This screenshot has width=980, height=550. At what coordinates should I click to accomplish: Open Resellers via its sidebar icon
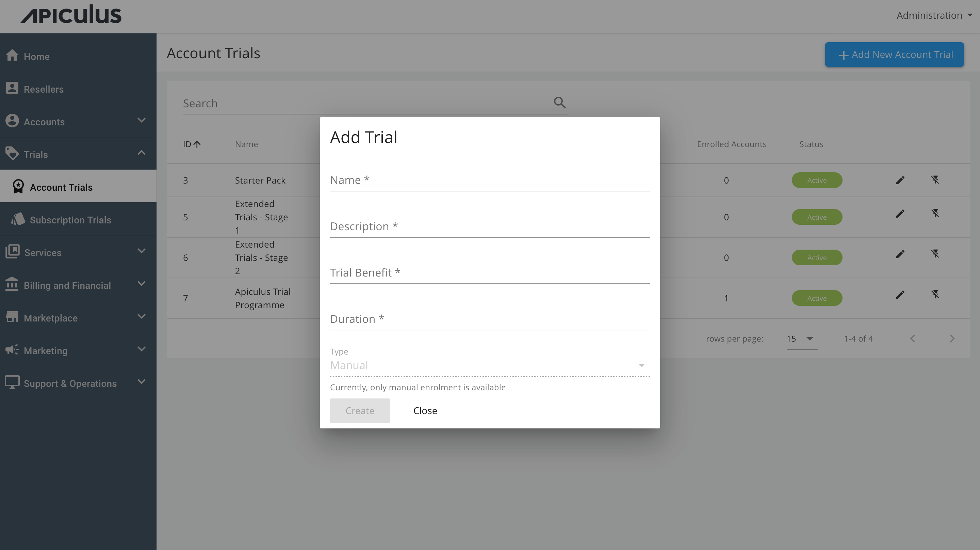[x=13, y=88]
